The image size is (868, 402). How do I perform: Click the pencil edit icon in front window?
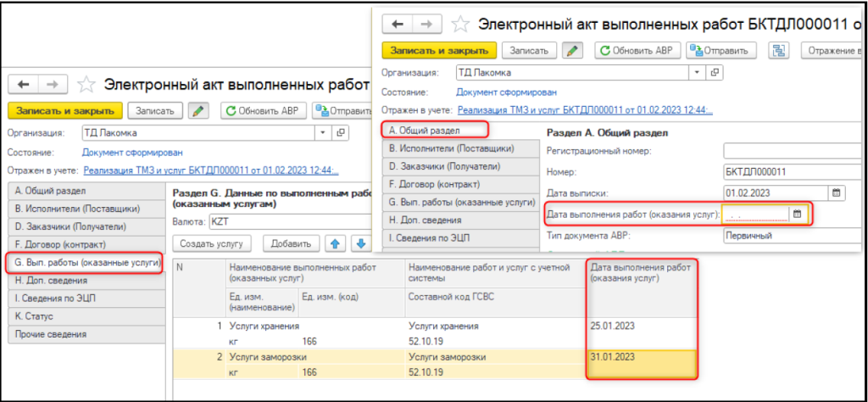point(573,50)
